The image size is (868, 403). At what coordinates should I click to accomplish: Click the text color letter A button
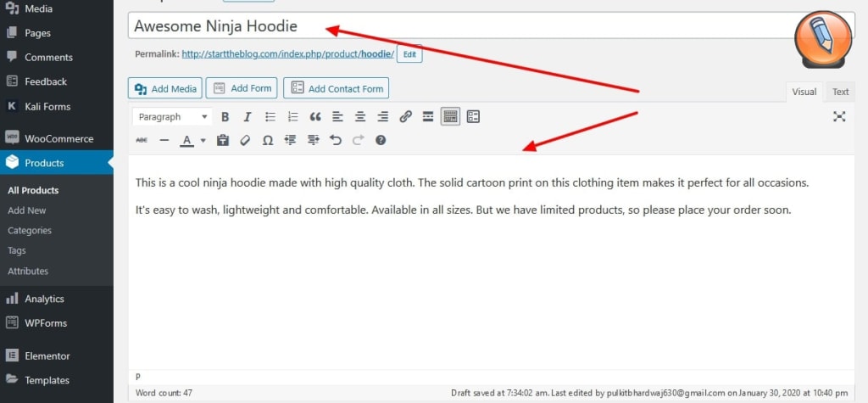(187, 140)
